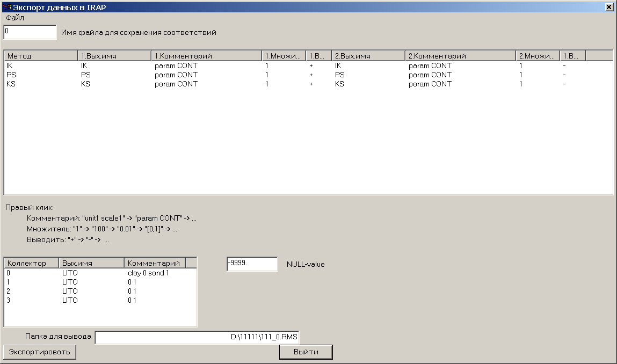Click the minus sign in PS row
The height and width of the screenshot is (364, 617).
point(564,75)
